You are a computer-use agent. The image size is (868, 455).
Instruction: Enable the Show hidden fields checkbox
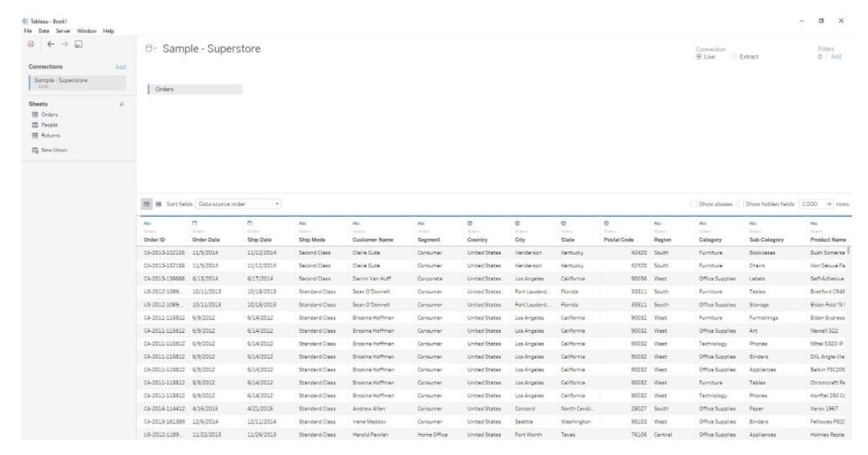[741, 204]
